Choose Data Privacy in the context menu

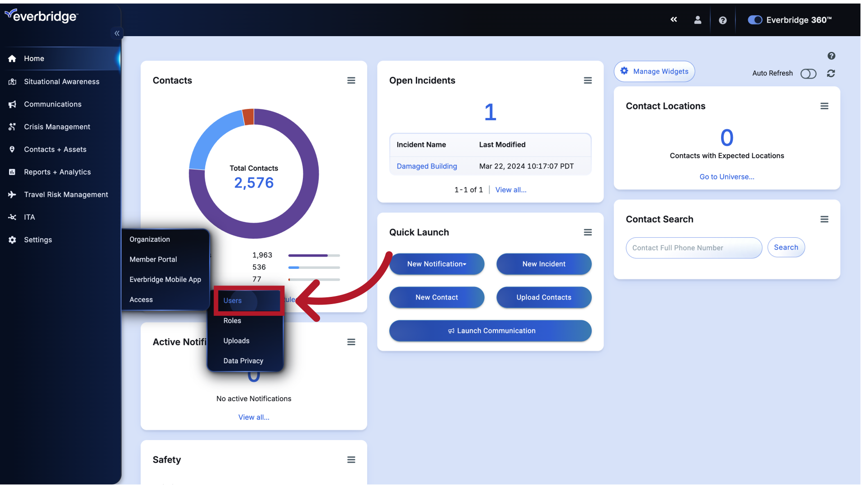(x=243, y=361)
